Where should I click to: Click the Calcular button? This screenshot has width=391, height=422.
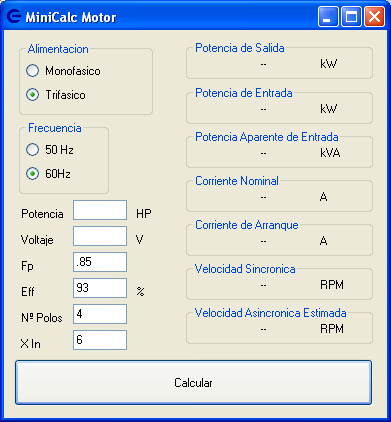pyautogui.click(x=193, y=382)
